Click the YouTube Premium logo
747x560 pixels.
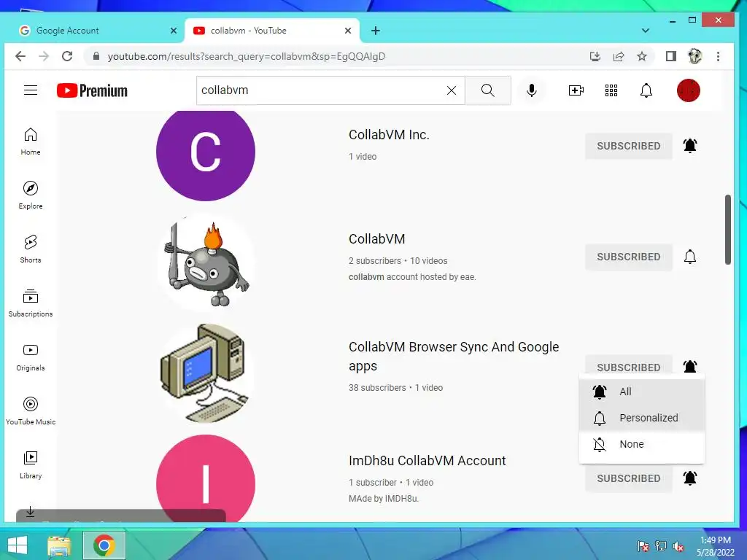pyautogui.click(x=92, y=90)
